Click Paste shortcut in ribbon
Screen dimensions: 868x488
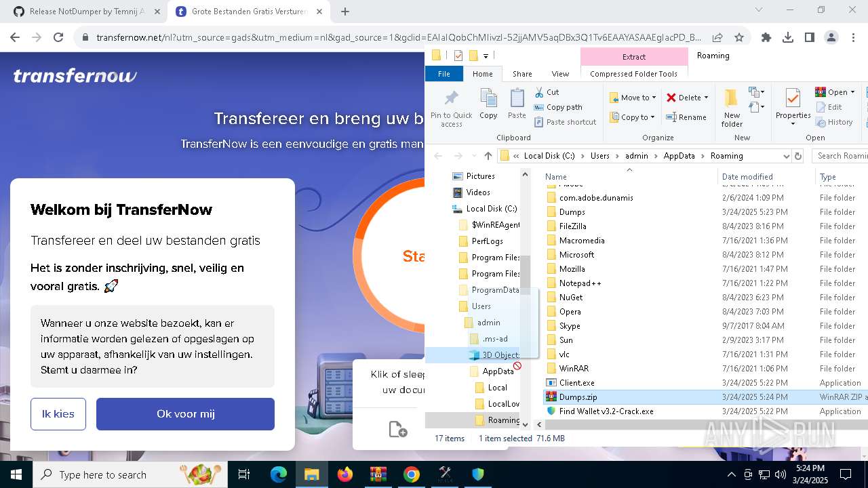(565, 122)
